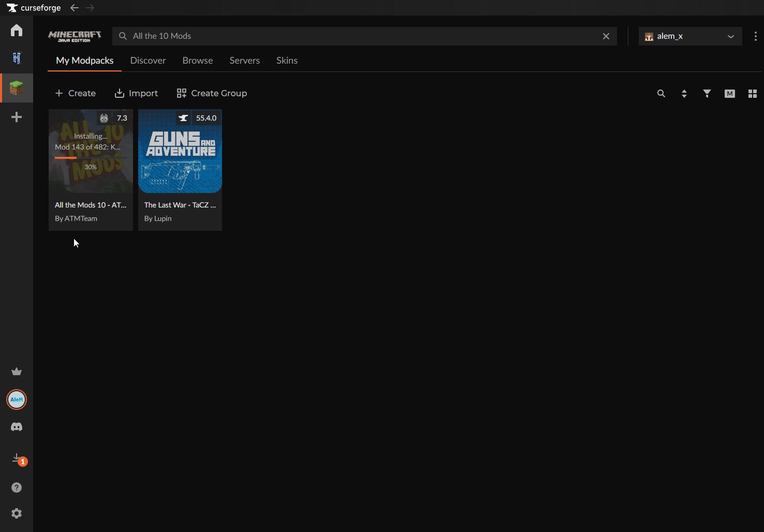Click the Create Group button
Viewport: 764px width, 532px height.
(x=212, y=93)
